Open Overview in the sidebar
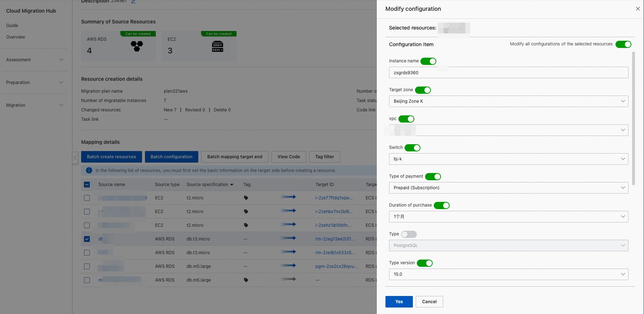 click(x=16, y=37)
